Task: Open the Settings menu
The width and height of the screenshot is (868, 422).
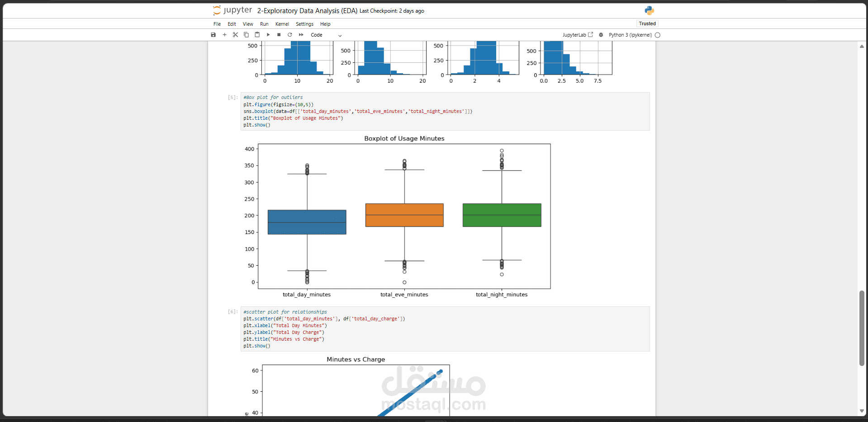Action: click(304, 24)
